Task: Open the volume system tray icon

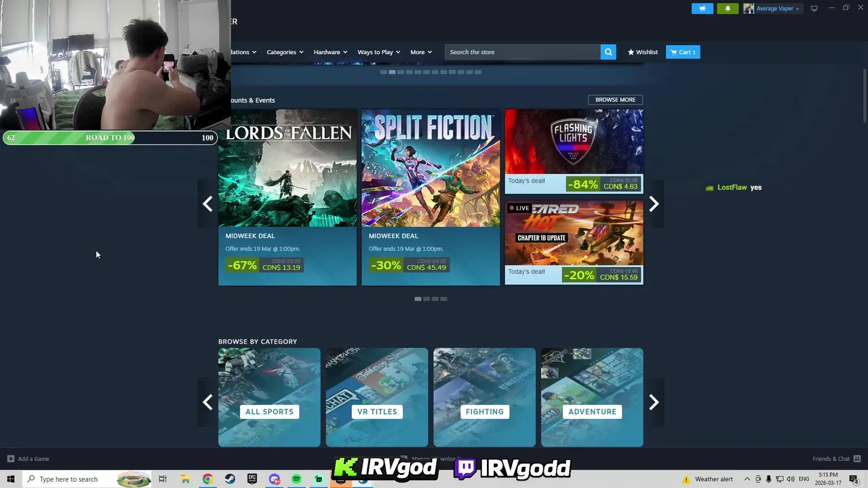Action: coord(790,479)
